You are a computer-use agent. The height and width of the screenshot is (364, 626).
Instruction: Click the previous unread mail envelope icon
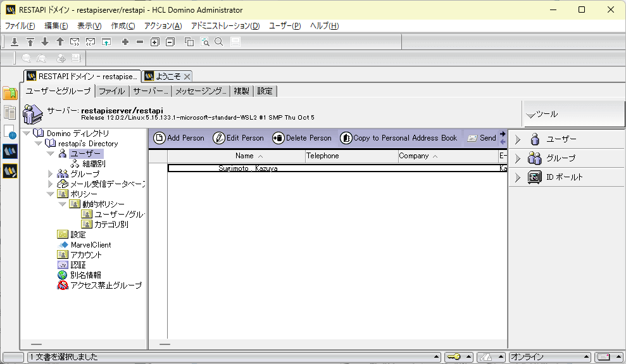coord(91,42)
